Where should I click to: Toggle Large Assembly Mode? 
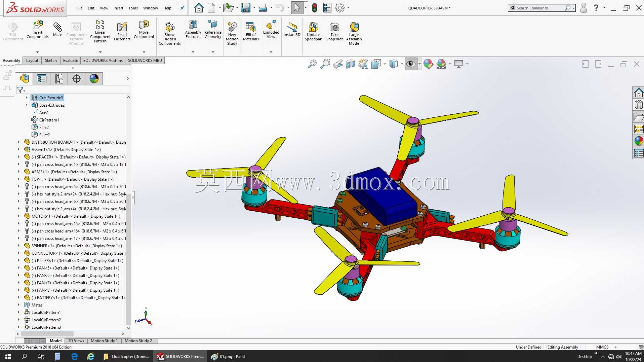[354, 33]
